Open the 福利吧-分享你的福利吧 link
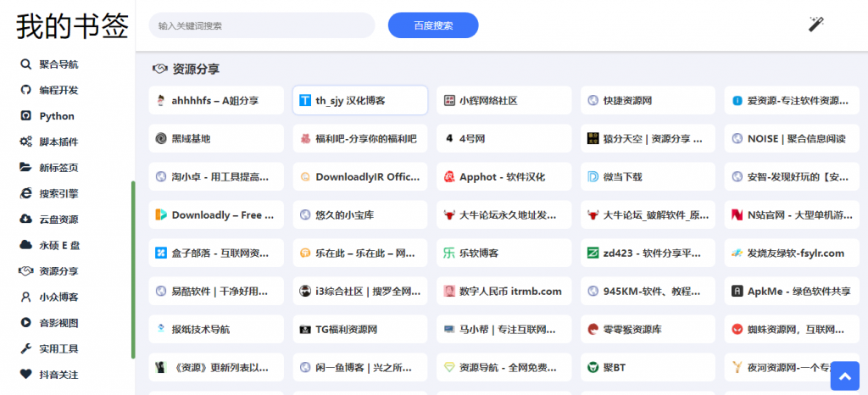 359,138
